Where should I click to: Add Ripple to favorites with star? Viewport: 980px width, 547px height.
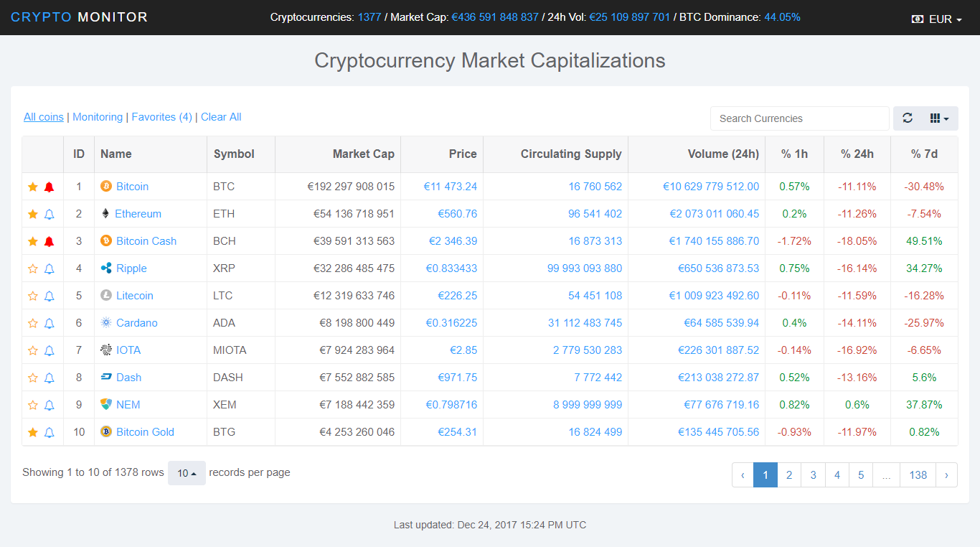32,268
